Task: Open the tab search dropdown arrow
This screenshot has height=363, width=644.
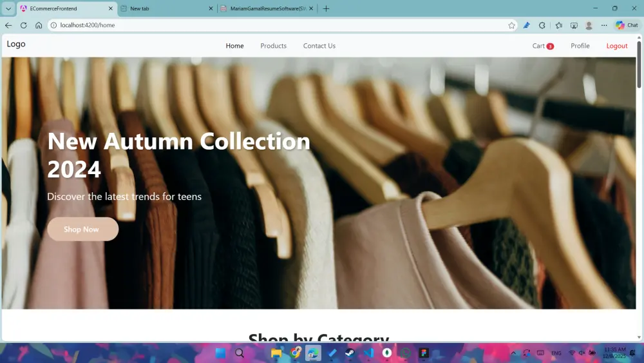Action: pyautogui.click(x=8, y=8)
